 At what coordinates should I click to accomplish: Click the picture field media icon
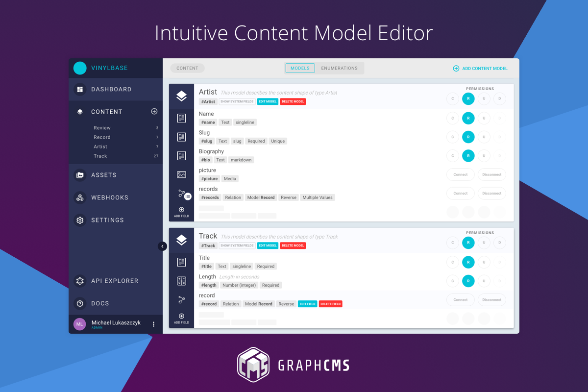(181, 174)
